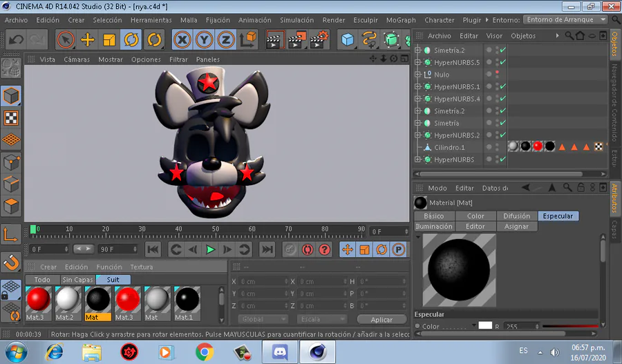This screenshot has width=622, height=364.
Task: Toggle the axis mode L icon
Action: point(10,234)
